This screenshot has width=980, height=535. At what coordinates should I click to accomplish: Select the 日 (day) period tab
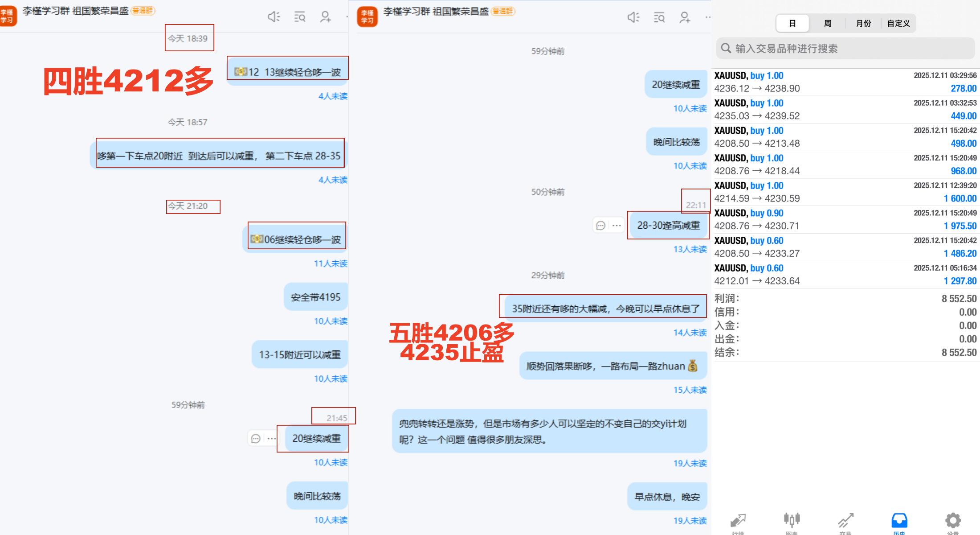pos(792,23)
